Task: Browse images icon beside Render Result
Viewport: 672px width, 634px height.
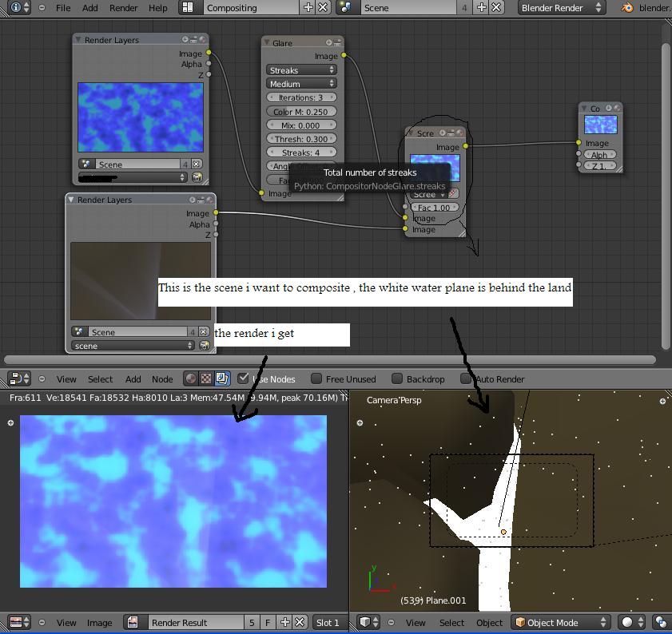Action: point(133,622)
